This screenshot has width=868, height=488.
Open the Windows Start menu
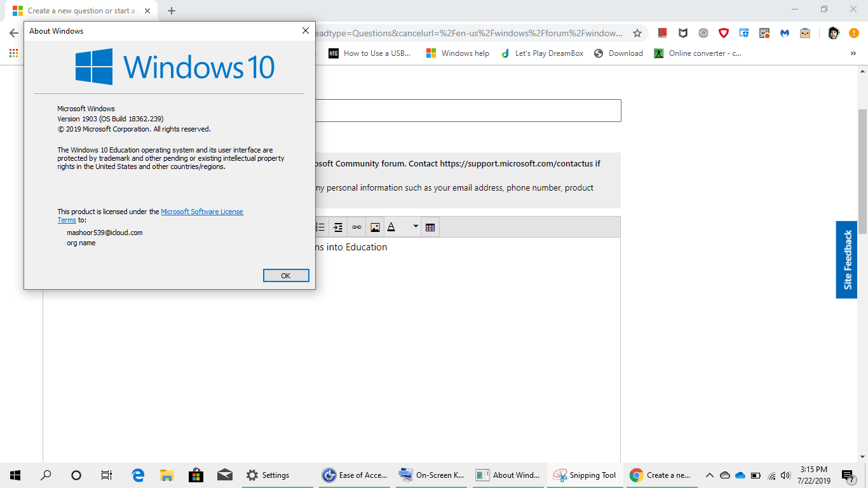click(15, 475)
